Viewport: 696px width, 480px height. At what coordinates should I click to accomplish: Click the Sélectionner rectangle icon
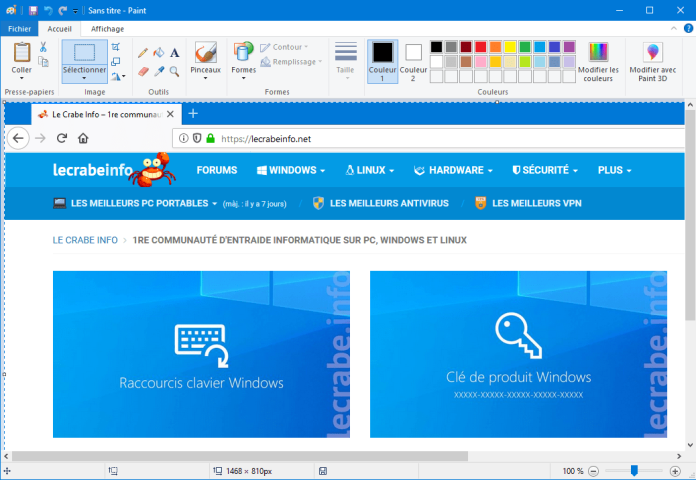tap(84, 52)
